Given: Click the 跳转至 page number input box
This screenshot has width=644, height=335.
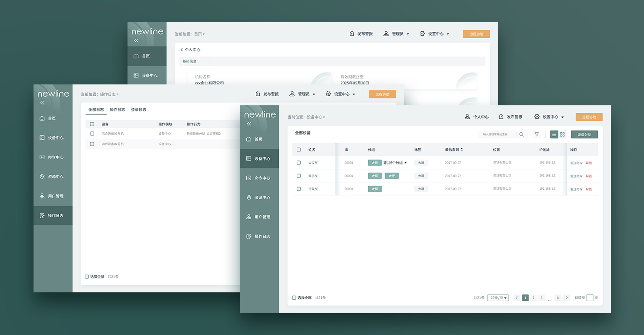Looking at the screenshot, I should tap(590, 298).
